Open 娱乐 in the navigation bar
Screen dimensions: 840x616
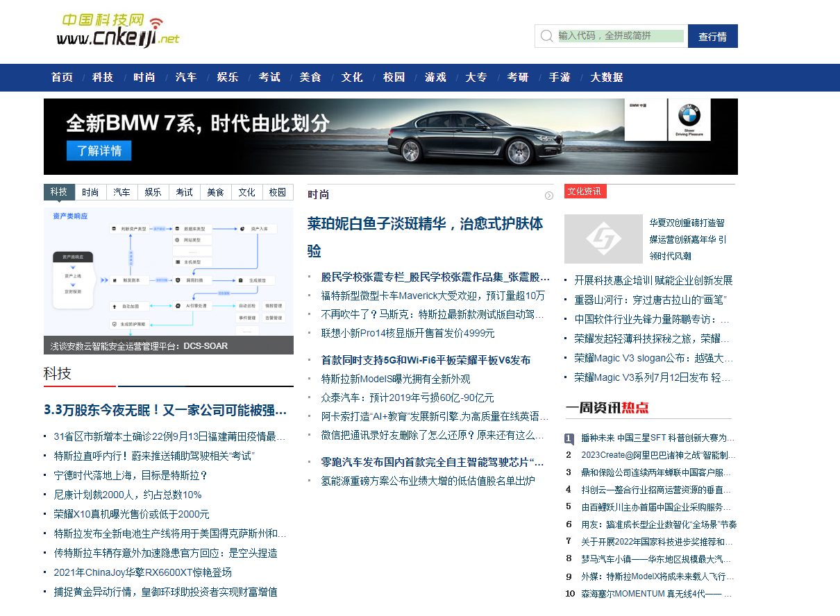[x=228, y=77]
